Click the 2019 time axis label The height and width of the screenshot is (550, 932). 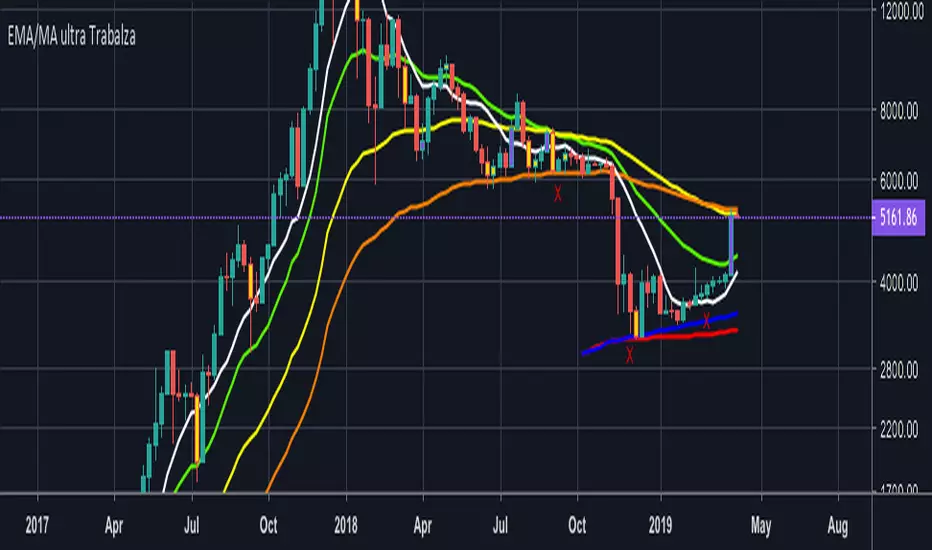click(x=660, y=525)
